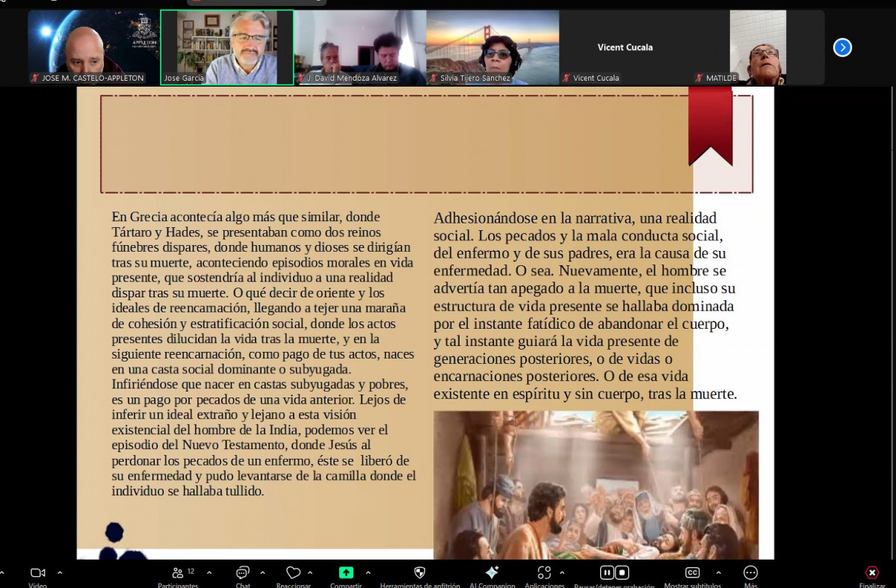Pause the meeting recording
This screenshot has height=588, width=896.
[606, 572]
